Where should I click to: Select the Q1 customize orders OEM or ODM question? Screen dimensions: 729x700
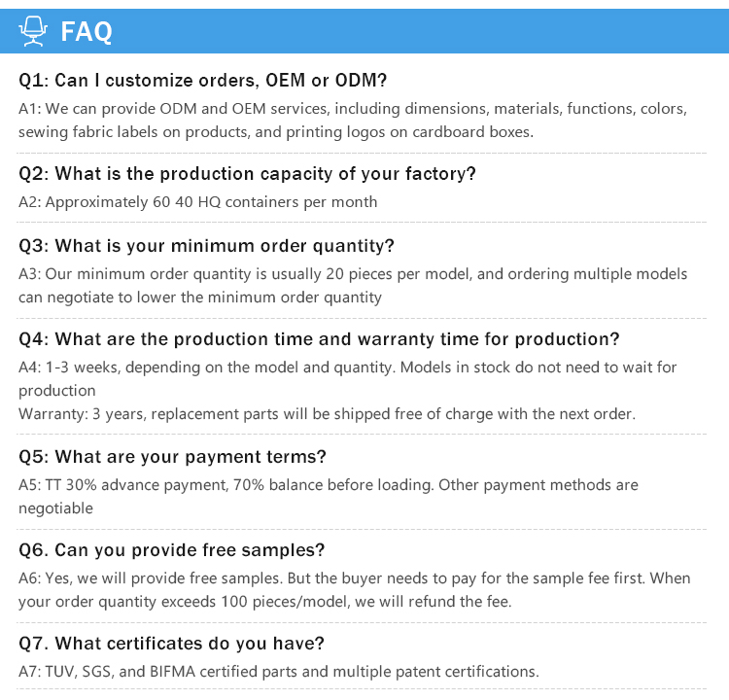click(x=203, y=81)
